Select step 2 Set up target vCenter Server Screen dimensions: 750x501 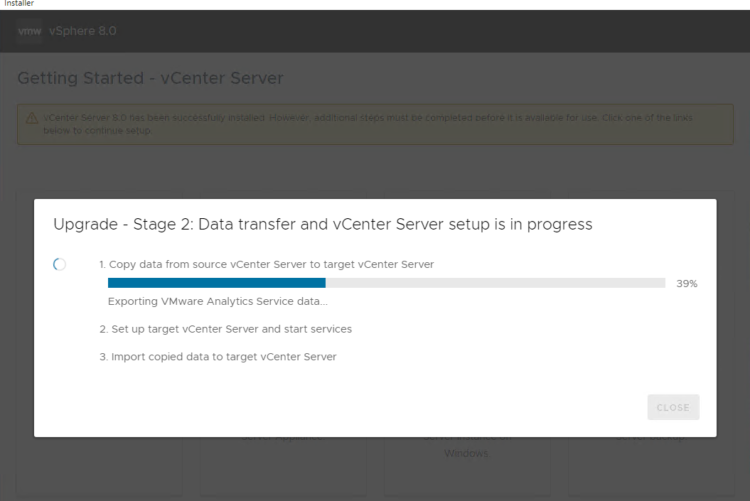point(225,328)
